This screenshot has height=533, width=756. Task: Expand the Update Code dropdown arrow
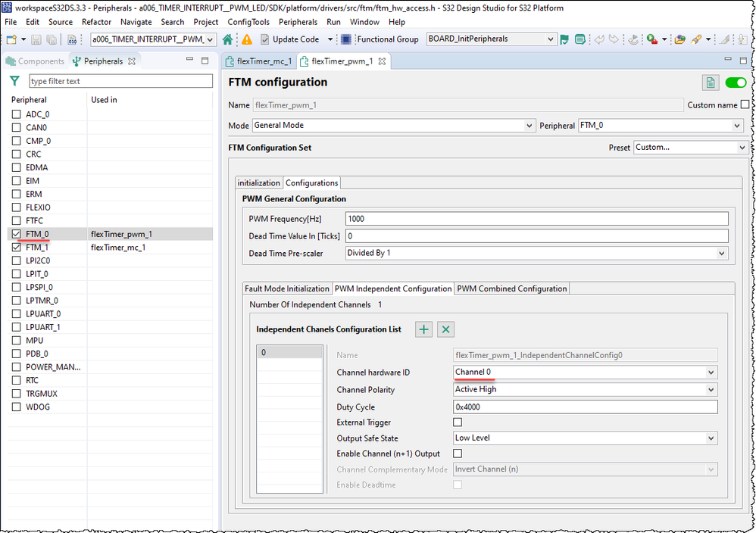coord(330,39)
